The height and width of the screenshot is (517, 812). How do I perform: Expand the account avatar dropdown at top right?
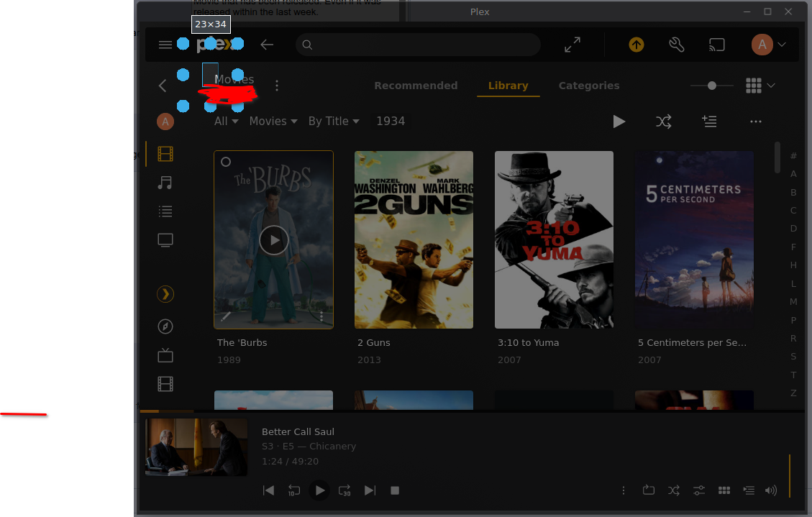[x=769, y=45]
